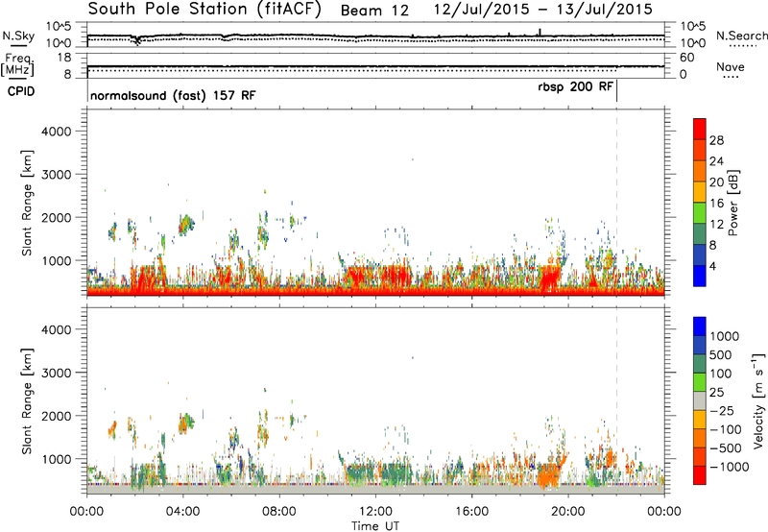Click the date range "12/Jul/2015 – 13/Jul/2015"
768x532 pixels.
[543, 10]
